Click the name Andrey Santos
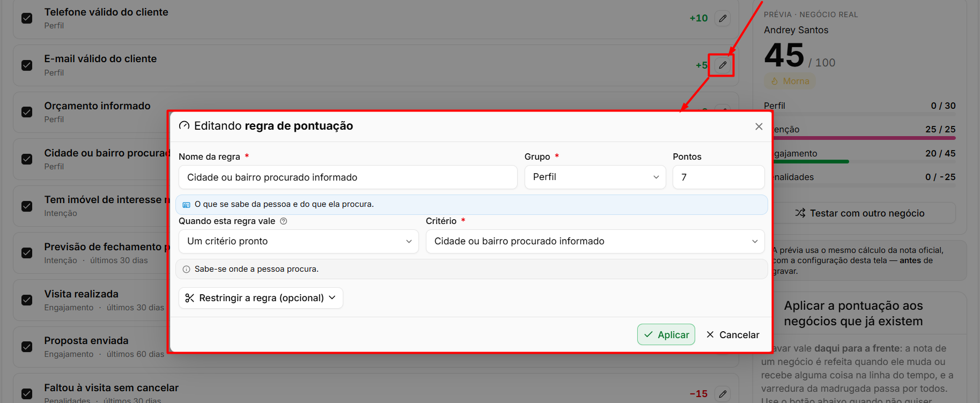This screenshot has width=980, height=403. point(796,30)
